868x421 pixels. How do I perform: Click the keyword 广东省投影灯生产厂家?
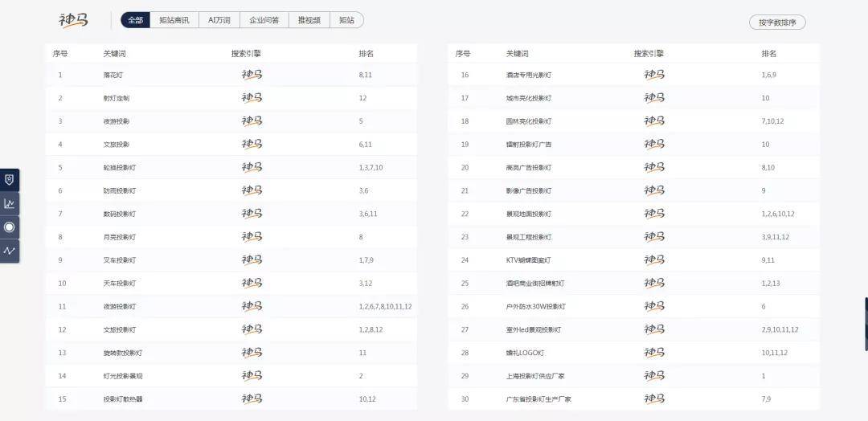coord(538,399)
